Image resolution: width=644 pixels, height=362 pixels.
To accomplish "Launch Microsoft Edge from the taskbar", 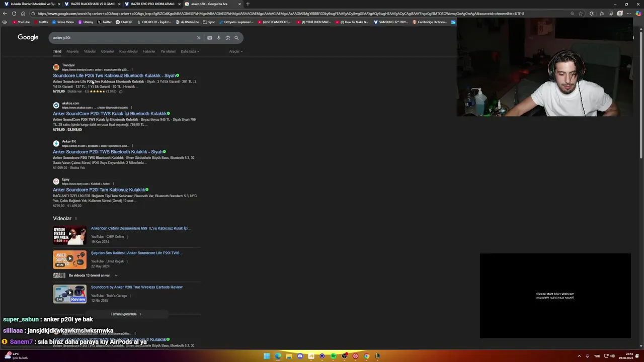I will (278, 356).
